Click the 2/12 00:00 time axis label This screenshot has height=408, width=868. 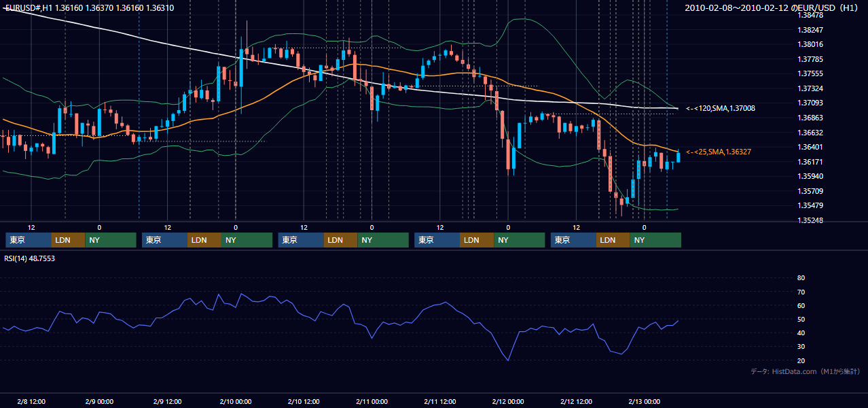tap(507, 402)
